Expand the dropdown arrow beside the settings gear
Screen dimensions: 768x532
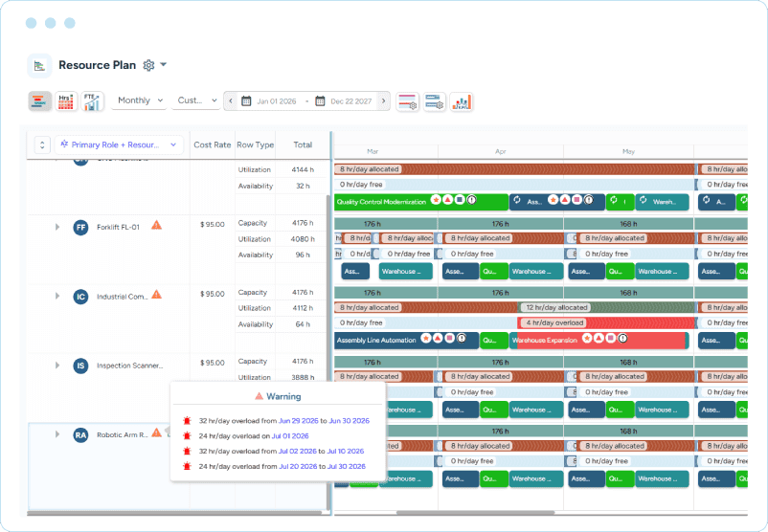tap(164, 65)
